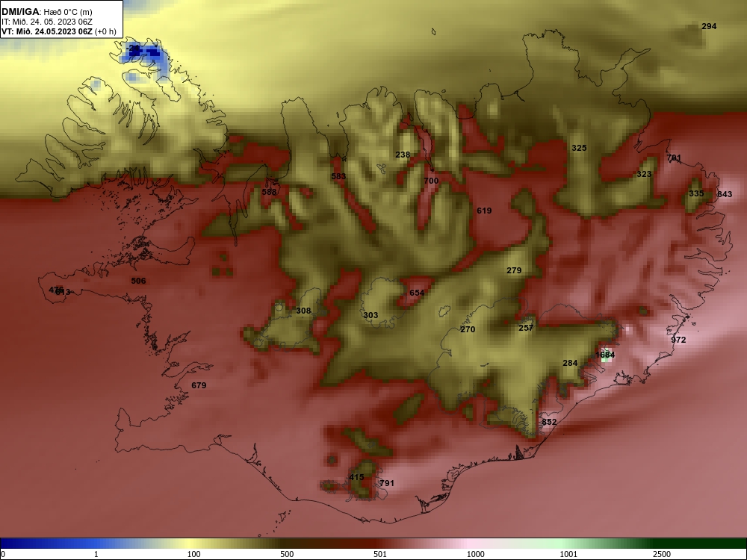Image resolution: width=747 pixels, height=560 pixels.
Task: Click the 415 height label
Action: [356, 477]
